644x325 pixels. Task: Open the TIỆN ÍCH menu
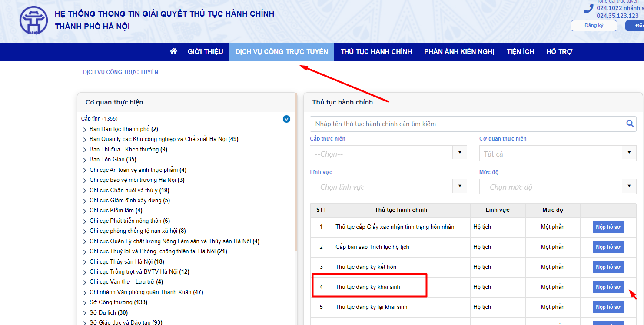coord(520,51)
